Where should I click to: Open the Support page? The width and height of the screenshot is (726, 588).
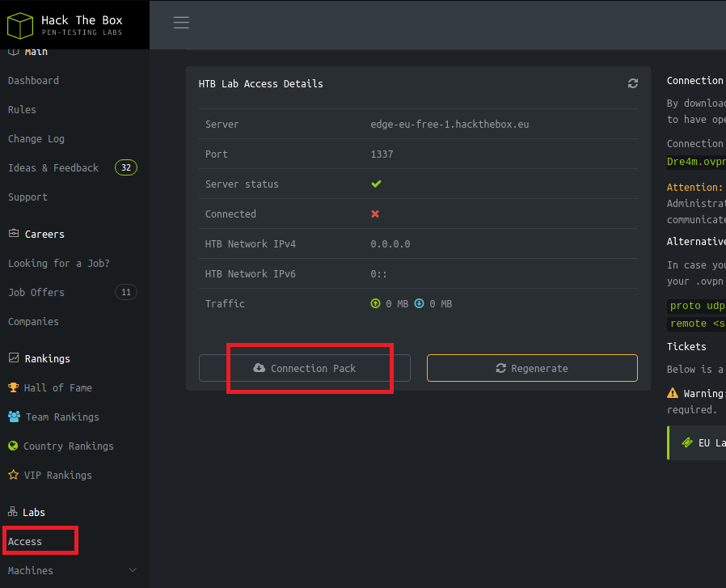pos(27,197)
